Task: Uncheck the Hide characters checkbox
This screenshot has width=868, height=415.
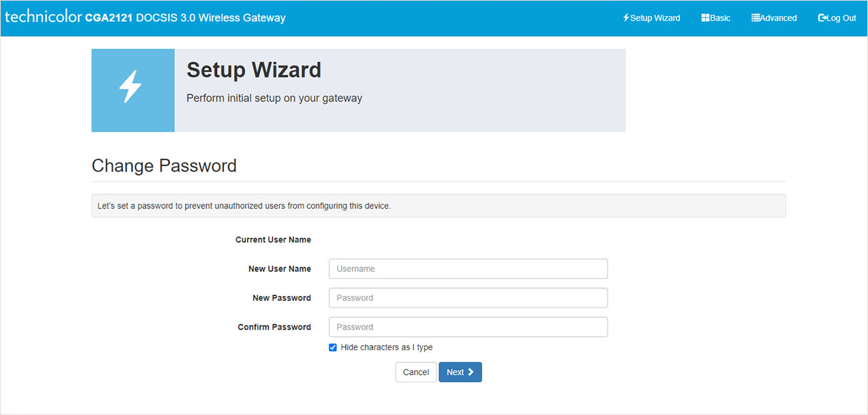Action: pyautogui.click(x=333, y=348)
